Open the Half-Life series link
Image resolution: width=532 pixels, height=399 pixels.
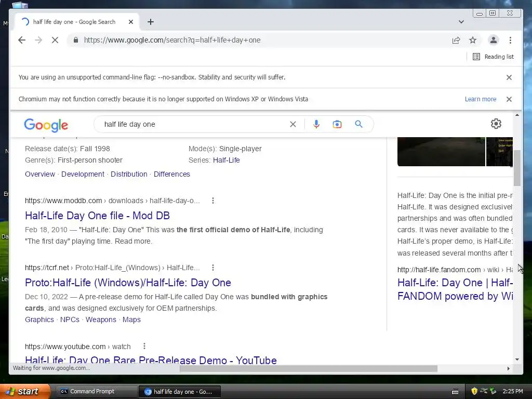point(227,160)
